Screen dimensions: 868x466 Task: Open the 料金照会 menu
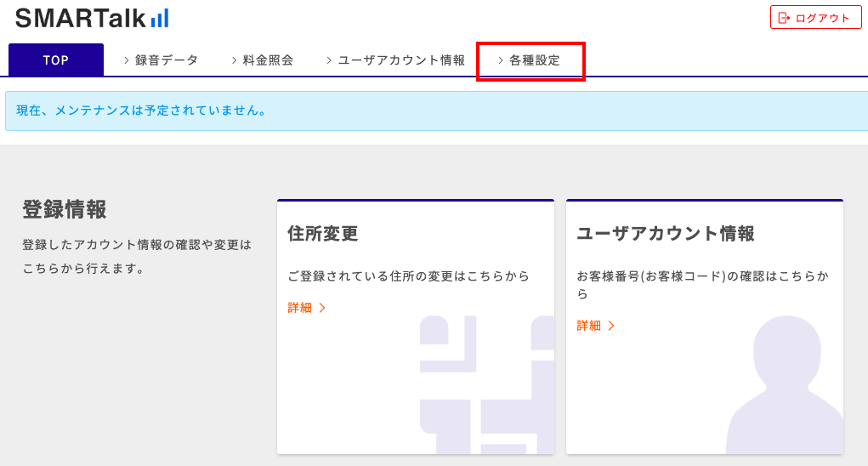[x=263, y=60]
